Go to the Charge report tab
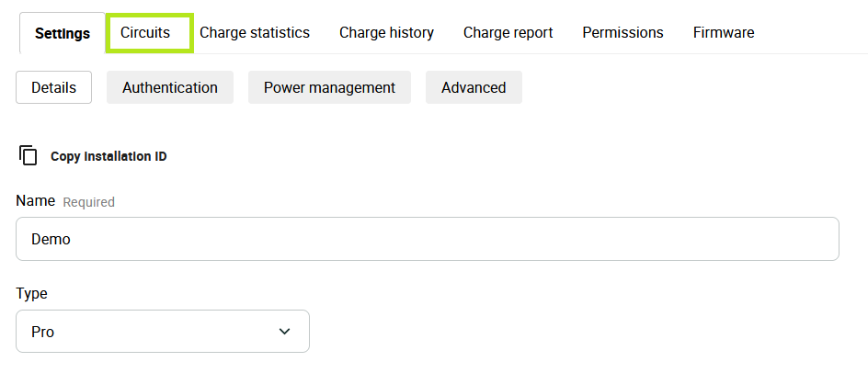868x373 pixels. (508, 33)
